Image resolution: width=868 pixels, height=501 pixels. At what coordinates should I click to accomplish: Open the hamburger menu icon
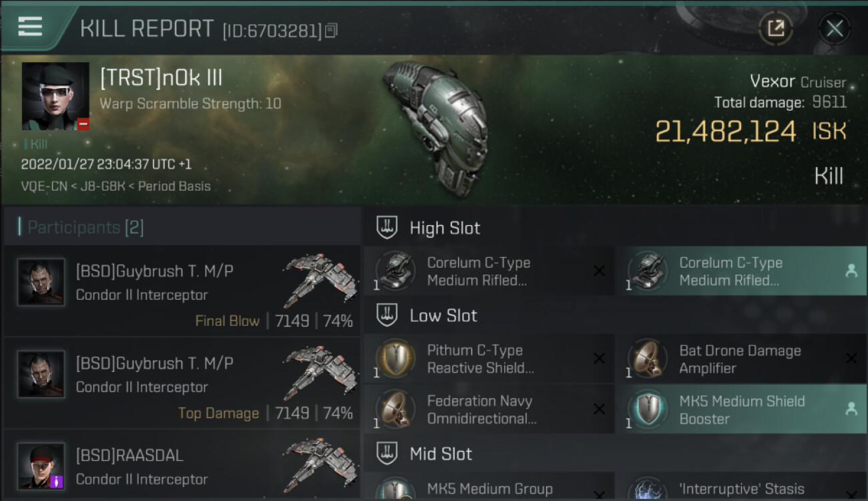(x=30, y=26)
